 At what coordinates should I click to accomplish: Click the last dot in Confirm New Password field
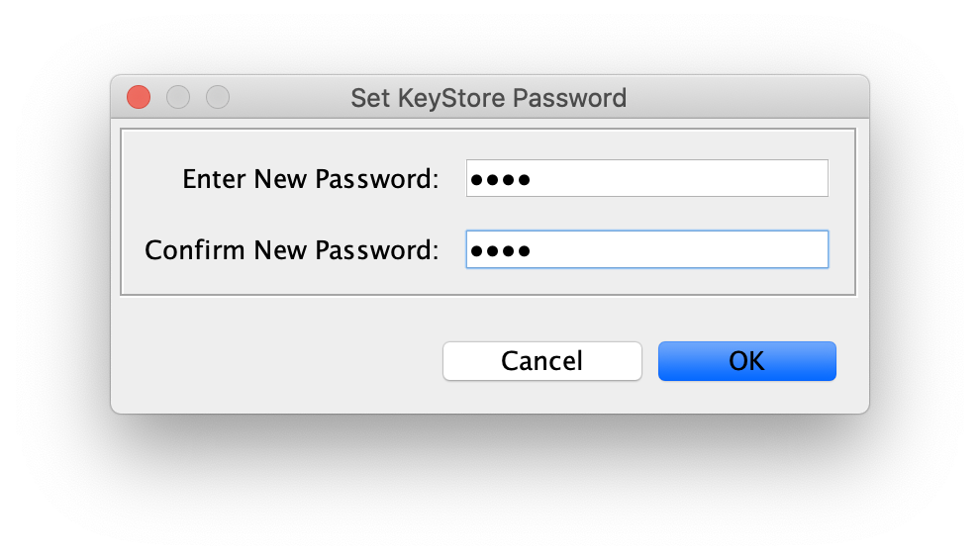click(524, 251)
